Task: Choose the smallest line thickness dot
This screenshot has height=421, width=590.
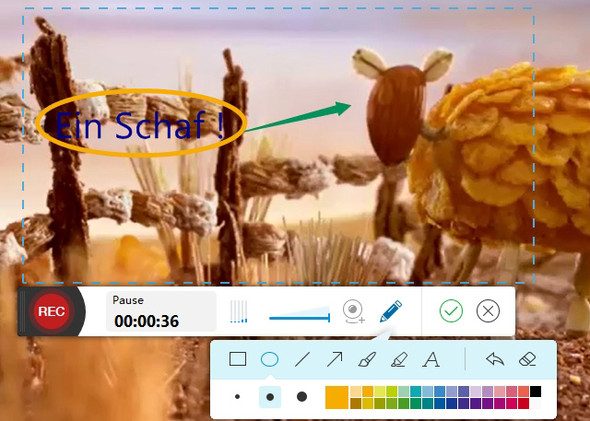Action: [x=237, y=397]
